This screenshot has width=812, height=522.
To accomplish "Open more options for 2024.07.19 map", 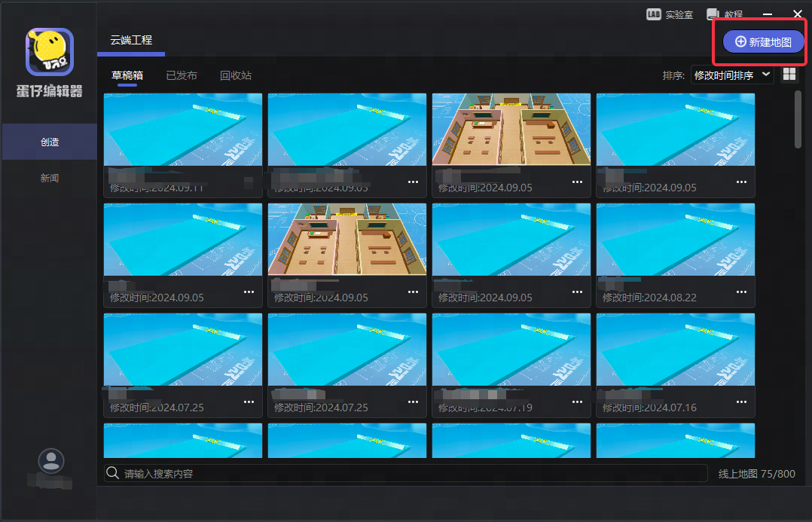I will point(577,402).
